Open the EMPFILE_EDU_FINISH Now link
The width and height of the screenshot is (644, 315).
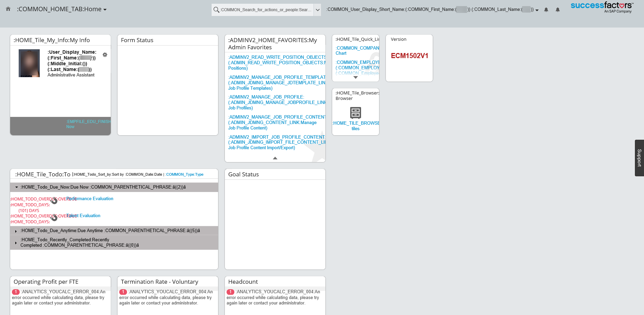(x=88, y=124)
